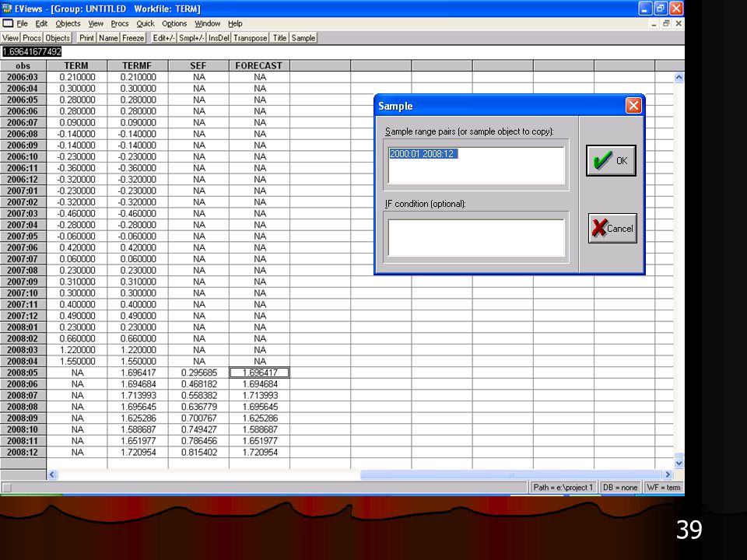The width and height of the screenshot is (747, 560).
Task: Open the Objects menu
Action: point(68,23)
